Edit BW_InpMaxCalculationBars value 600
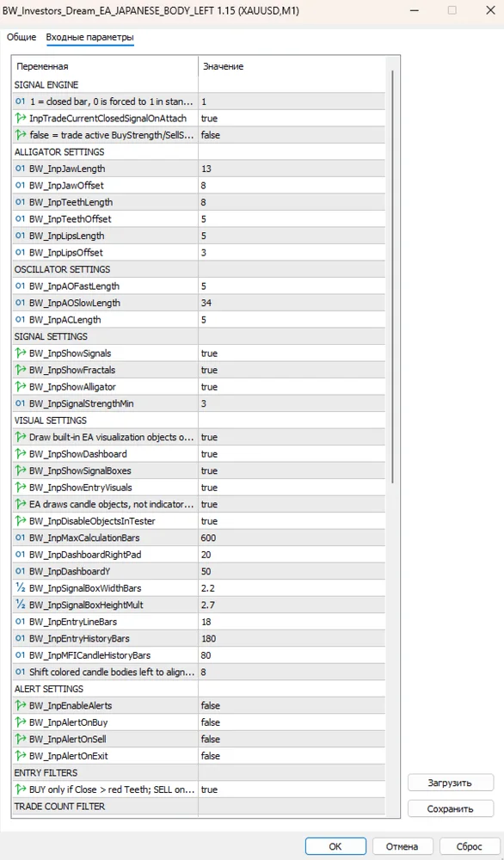Image resolution: width=504 pixels, height=860 pixels. pos(292,537)
